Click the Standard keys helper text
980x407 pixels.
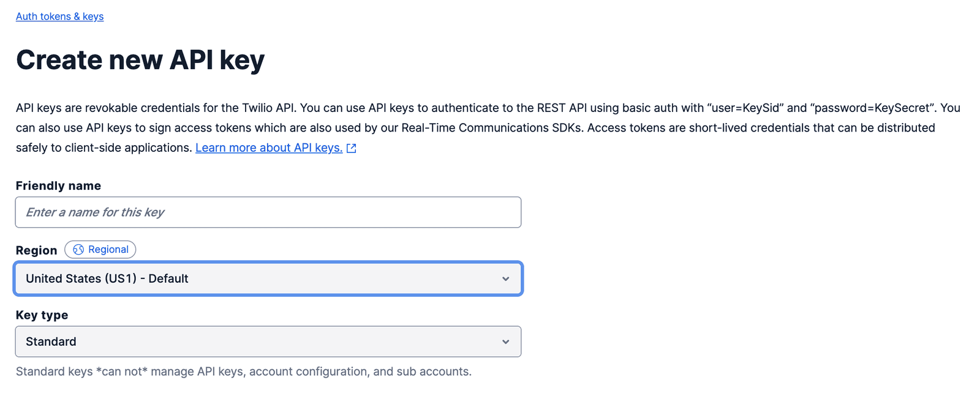click(243, 372)
